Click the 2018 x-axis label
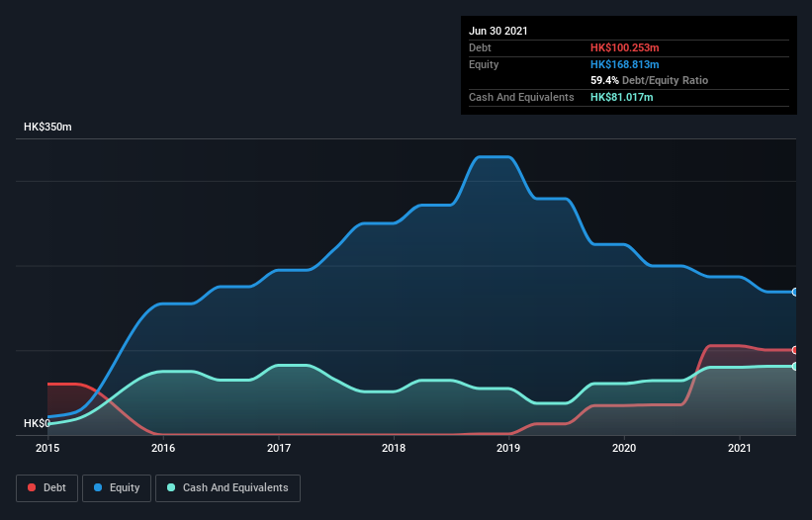This screenshot has width=812, height=520. pos(394,448)
